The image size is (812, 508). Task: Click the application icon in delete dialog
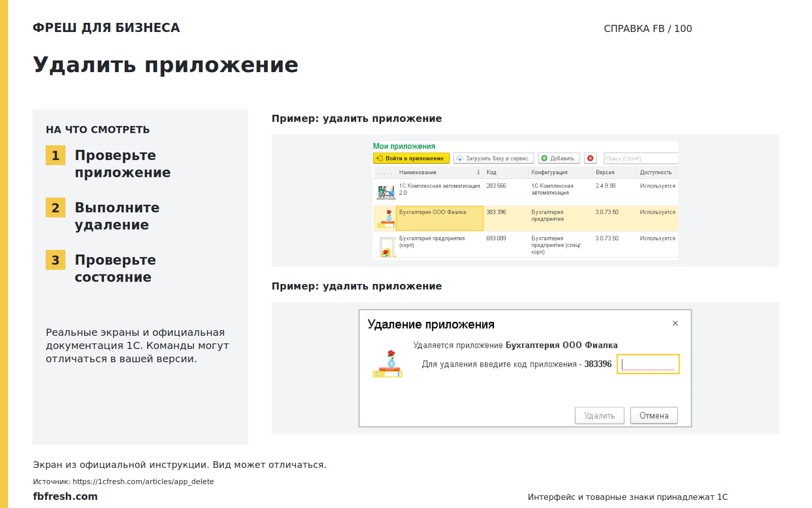coord(388,364)
